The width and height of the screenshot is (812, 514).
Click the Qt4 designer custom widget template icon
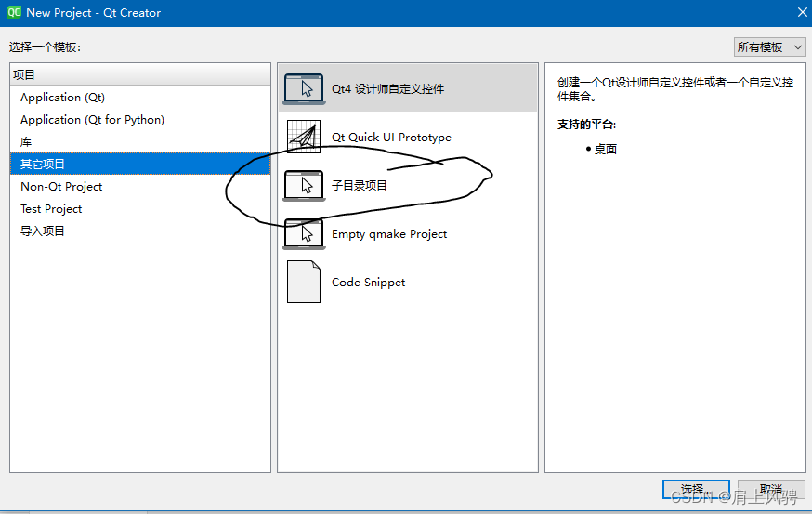tap(304, 88)
